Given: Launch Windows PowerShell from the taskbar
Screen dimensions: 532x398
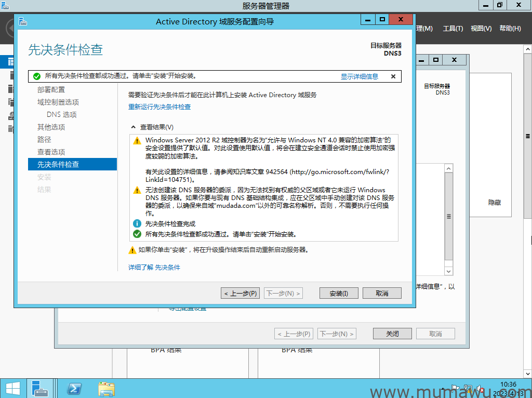Looking at the screenshot, I should click(74, 388).
